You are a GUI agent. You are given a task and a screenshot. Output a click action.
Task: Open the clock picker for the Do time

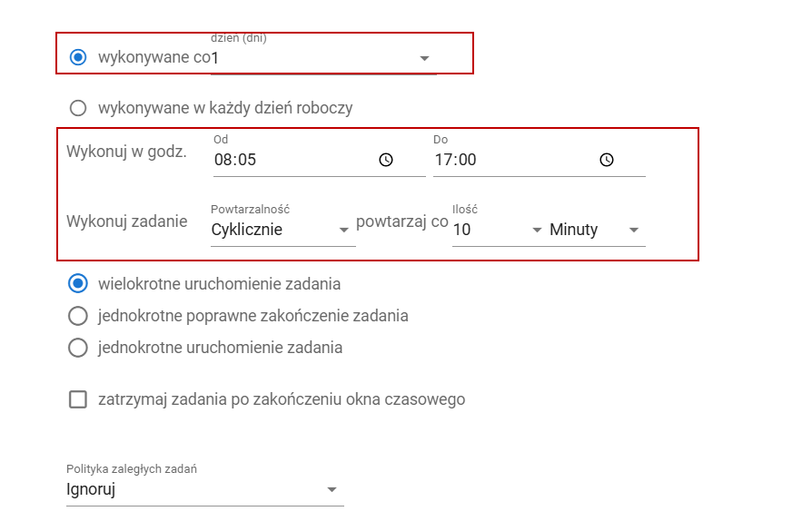607,160
